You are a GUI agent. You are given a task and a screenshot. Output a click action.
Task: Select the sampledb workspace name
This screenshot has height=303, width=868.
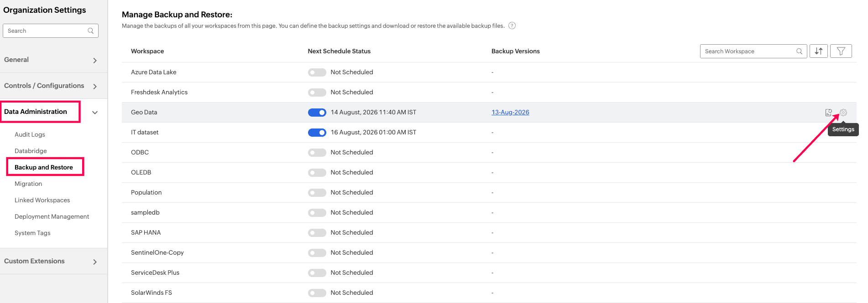tap(145, 212)
